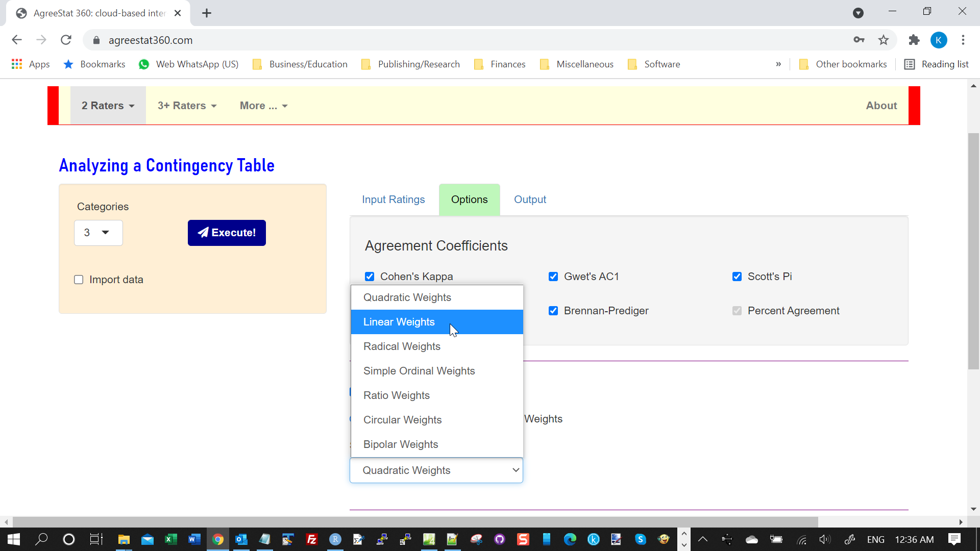Click the browser refresh icon
980x551 pixels.
[x=66, y=40]
